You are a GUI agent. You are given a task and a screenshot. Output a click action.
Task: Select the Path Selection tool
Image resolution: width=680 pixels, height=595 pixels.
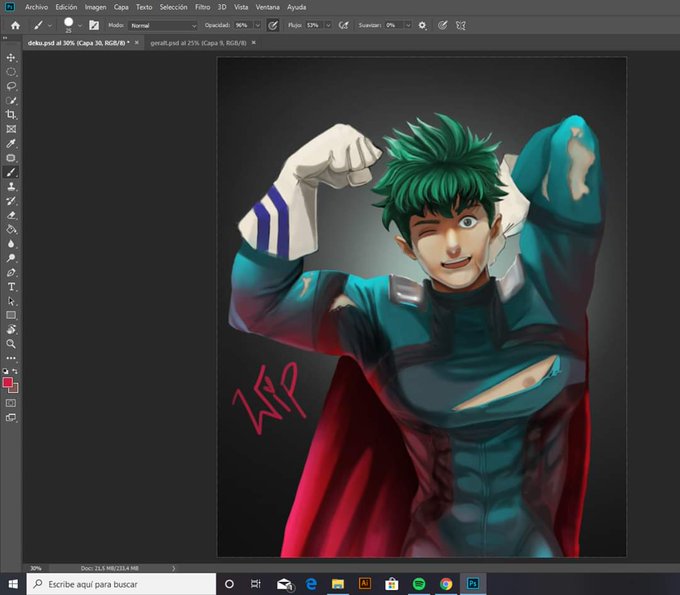(11, 301)
